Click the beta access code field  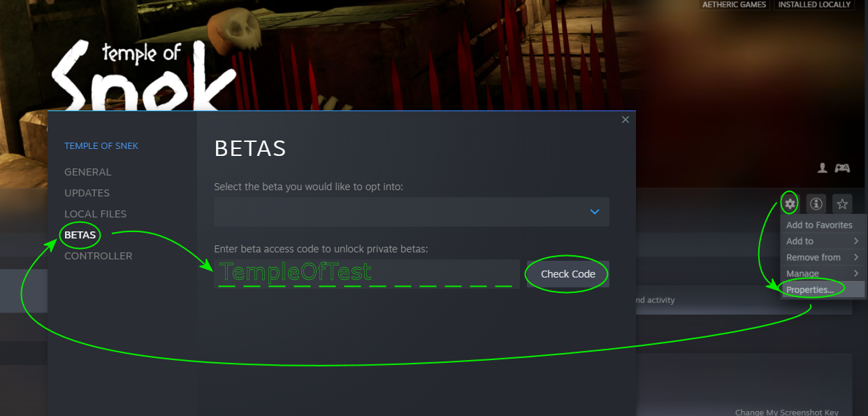click(x=367, y=274)
